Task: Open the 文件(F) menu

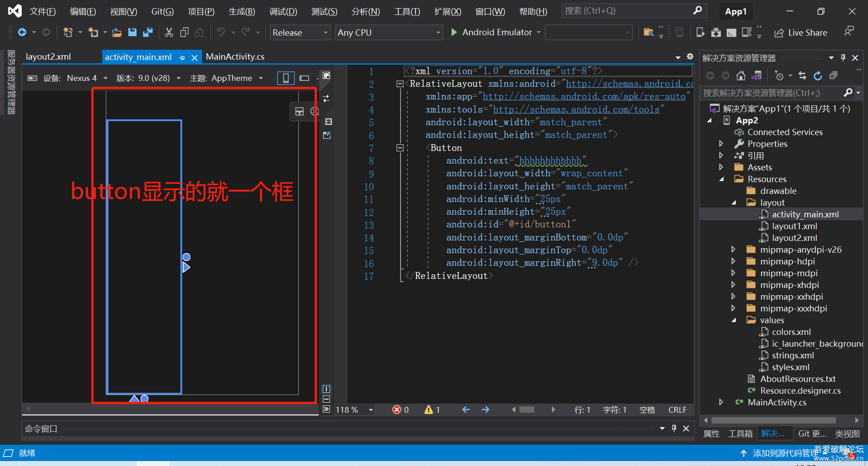Action: click(x=43, y=11)
